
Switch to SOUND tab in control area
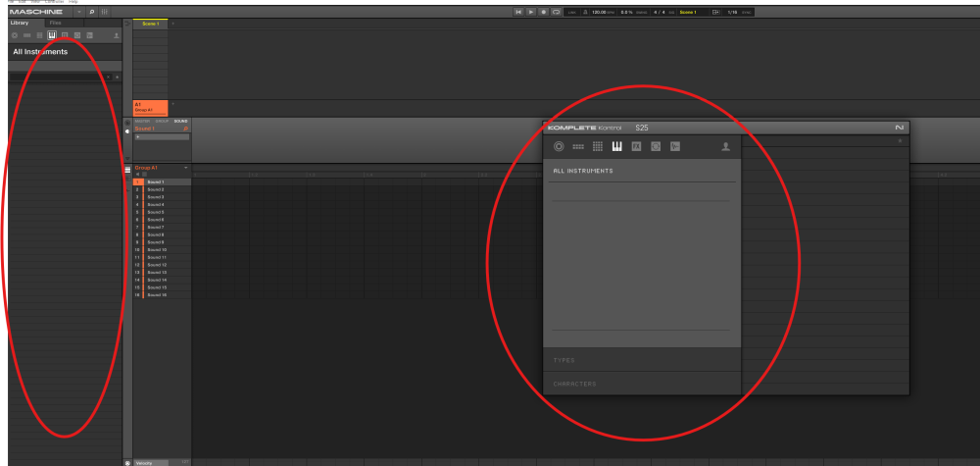pos(180,121)
